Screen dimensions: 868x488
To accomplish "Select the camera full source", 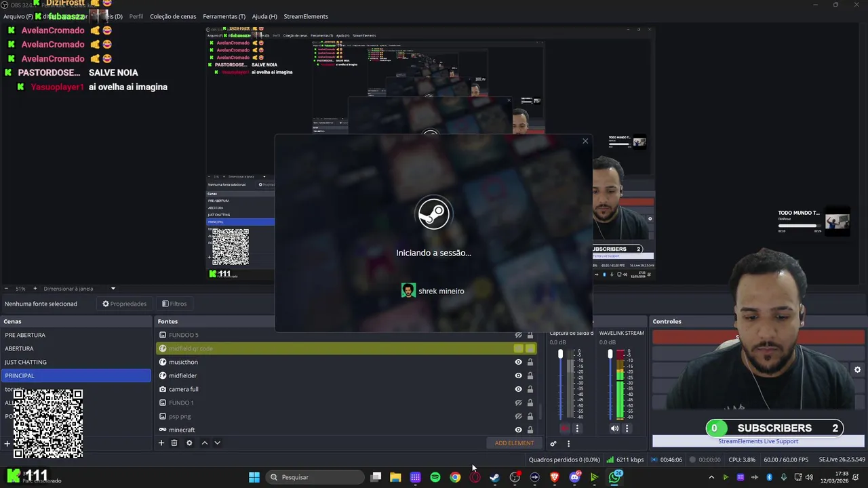I will click(183, 389).
